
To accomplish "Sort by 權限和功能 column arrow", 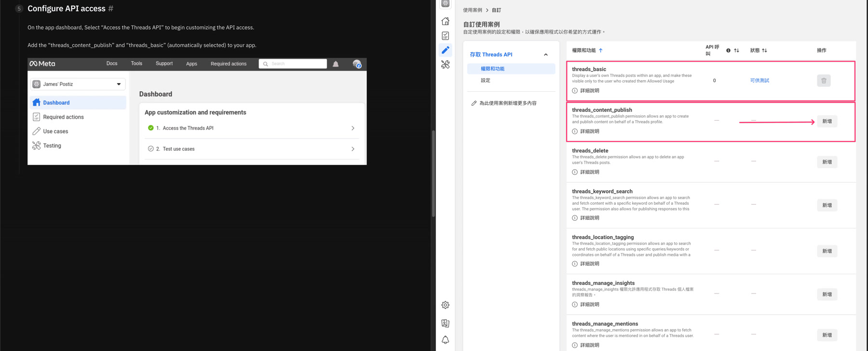I will 600,50.
